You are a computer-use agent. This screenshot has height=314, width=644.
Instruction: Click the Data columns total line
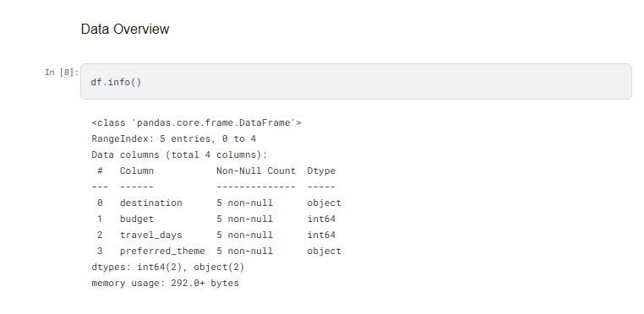click(179, 154)
